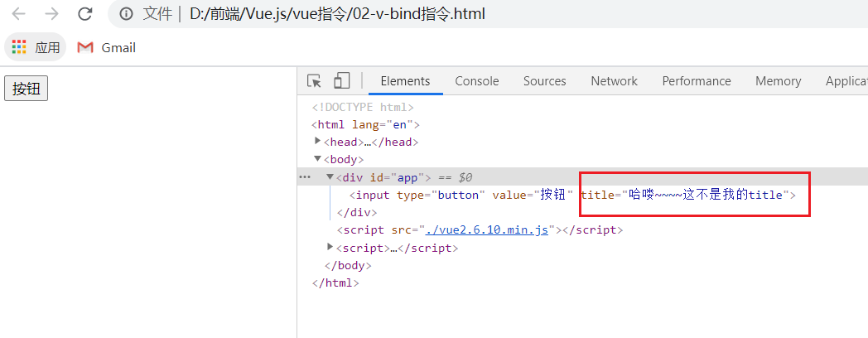Screen dimensions: 868x338
Task: Open the 应用 apps shortcut
Action: [x=36, y=48]
